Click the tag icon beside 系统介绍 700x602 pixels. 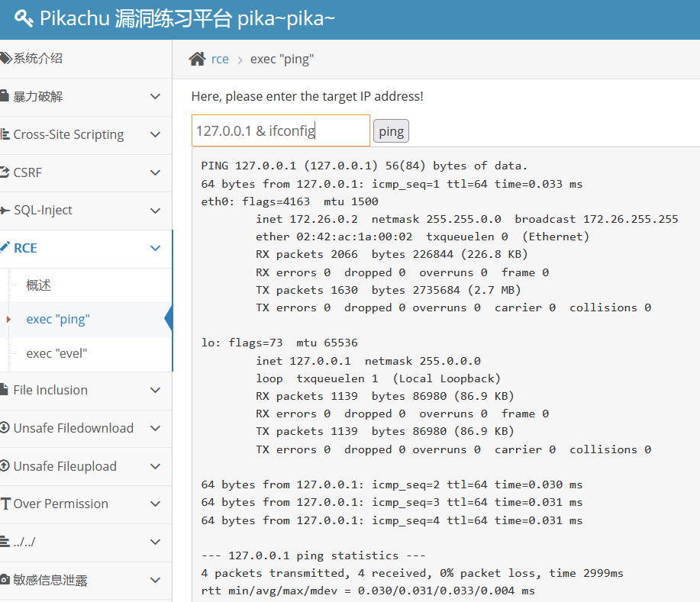(x=5, y=59)
